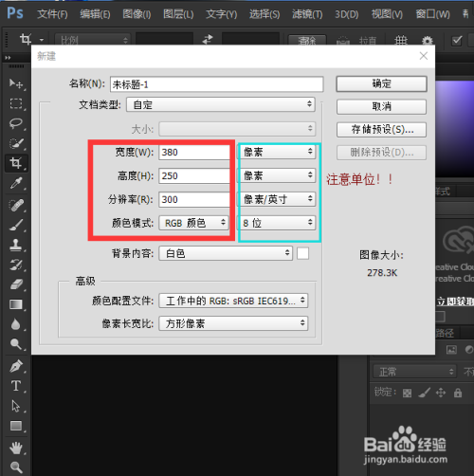This screenshot has width=474, height=476.
Task: Open the layer blend mode 正常 dropdown
Action: click(414, 372)
